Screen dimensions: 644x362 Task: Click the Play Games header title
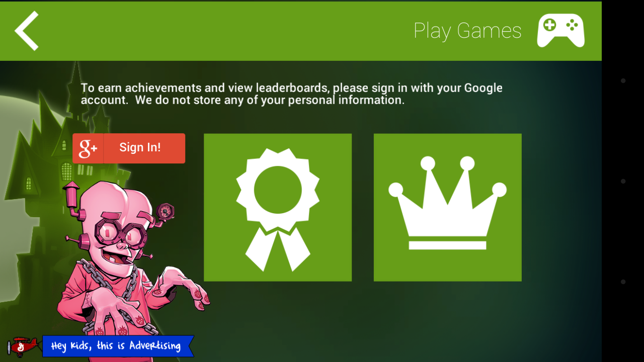(x=467, y=31)
